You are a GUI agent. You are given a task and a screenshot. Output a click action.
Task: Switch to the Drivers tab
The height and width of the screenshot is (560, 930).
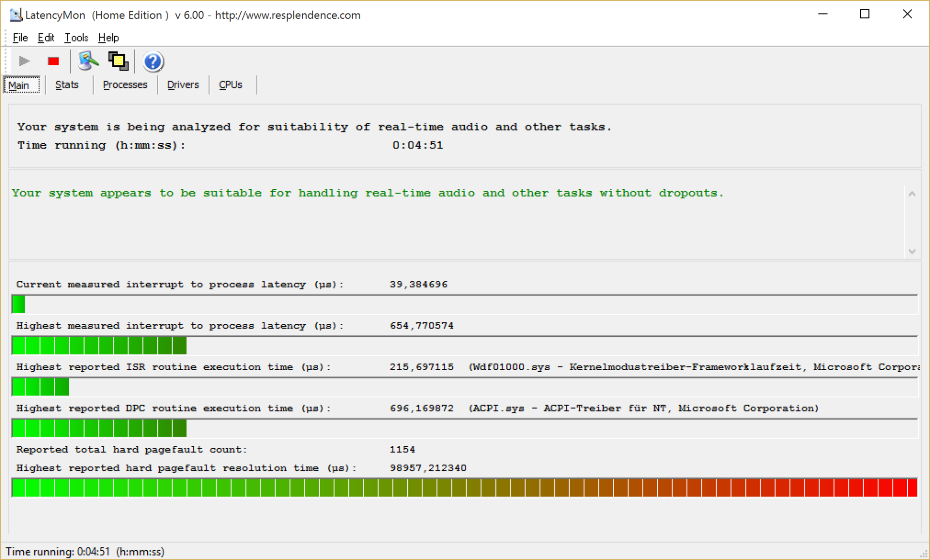pos(183,85)
